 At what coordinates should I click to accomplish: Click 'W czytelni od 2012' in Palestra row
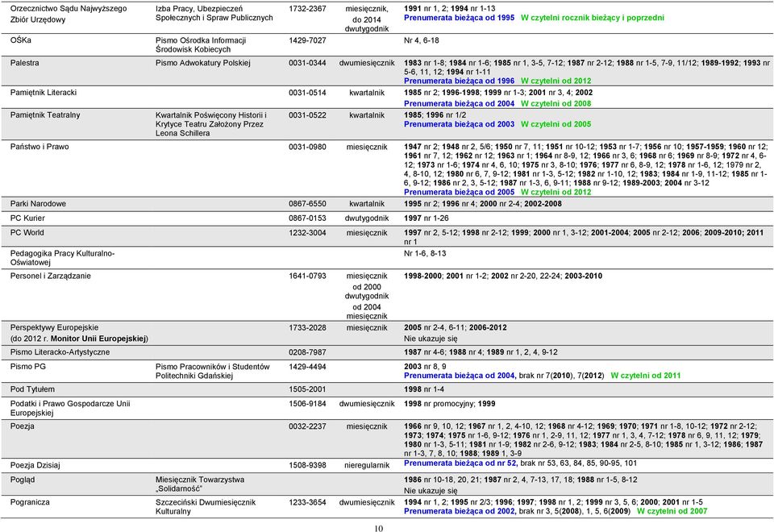click(x=556, y=81)
